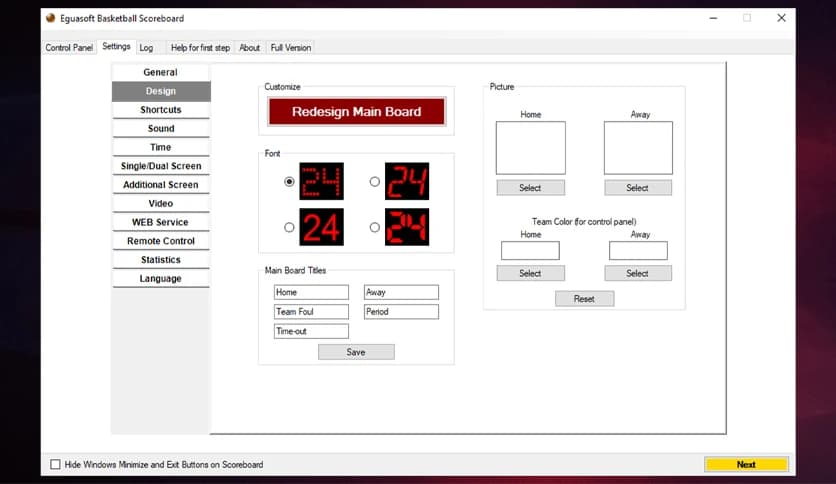Select the Single/Dual Screen settings category
This screenshot has height=484, width=836.
tap(161, 166)
